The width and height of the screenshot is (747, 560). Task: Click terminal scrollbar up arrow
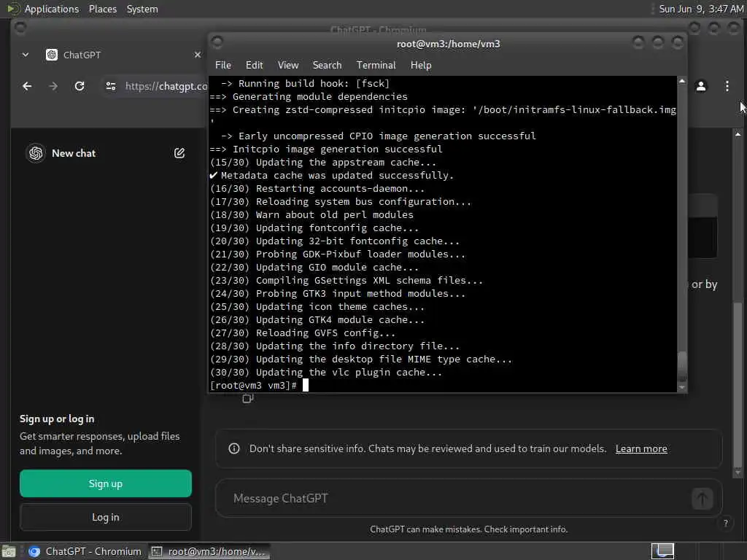pyautogui.click(x=682, y=82)
